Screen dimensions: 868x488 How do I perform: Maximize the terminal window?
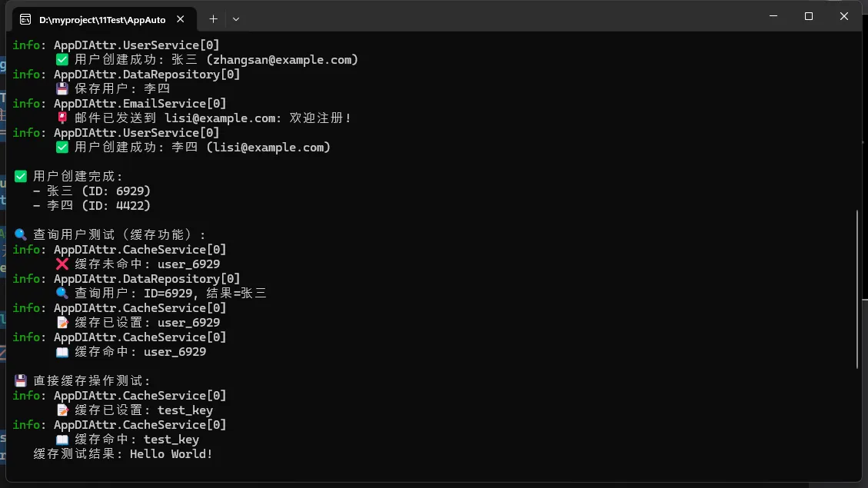[x=809, y=16]
